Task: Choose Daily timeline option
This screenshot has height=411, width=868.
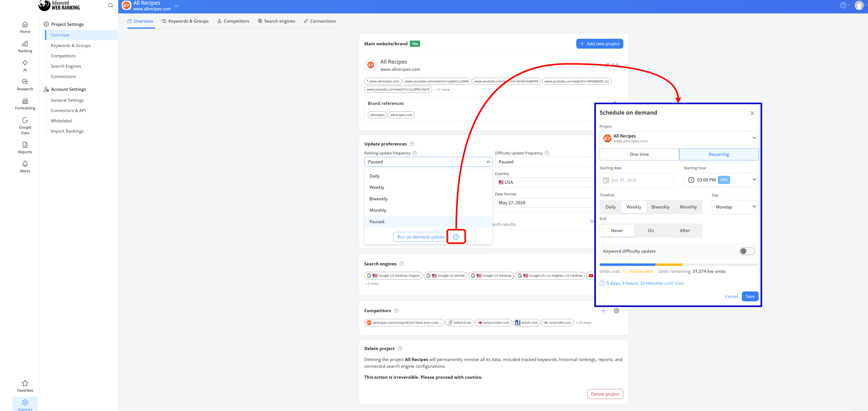Action: pos(611,207)
